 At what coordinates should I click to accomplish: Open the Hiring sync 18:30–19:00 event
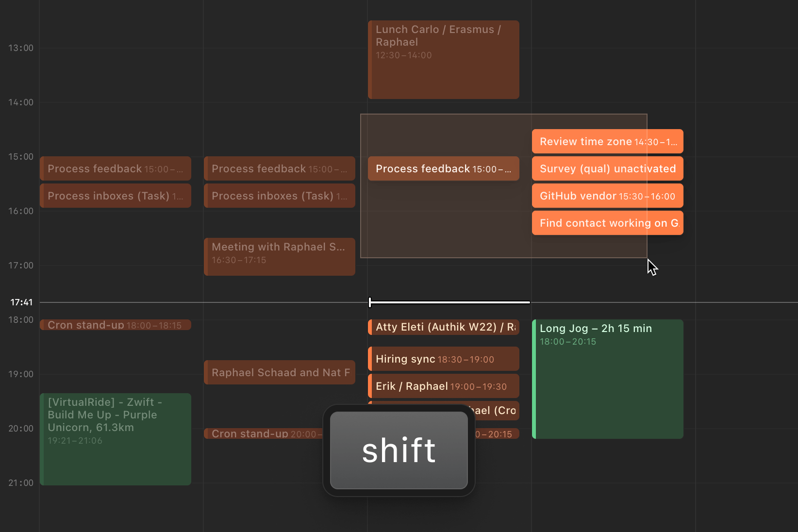[444, 359]
